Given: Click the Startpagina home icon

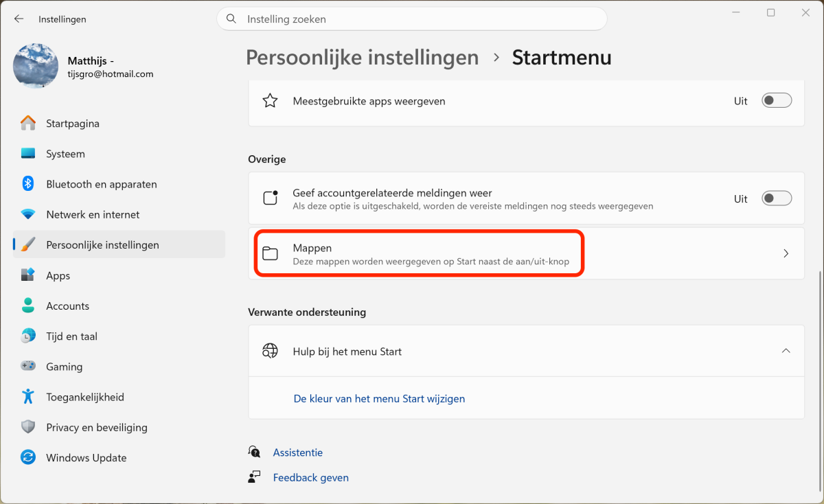Looking at the screenshot, I should tap(28, 124).
